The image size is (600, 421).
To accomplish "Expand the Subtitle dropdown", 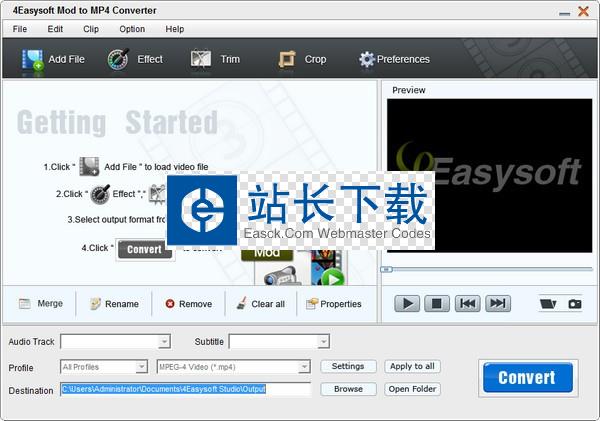I will pyautogui.click(x=323, y=342).
